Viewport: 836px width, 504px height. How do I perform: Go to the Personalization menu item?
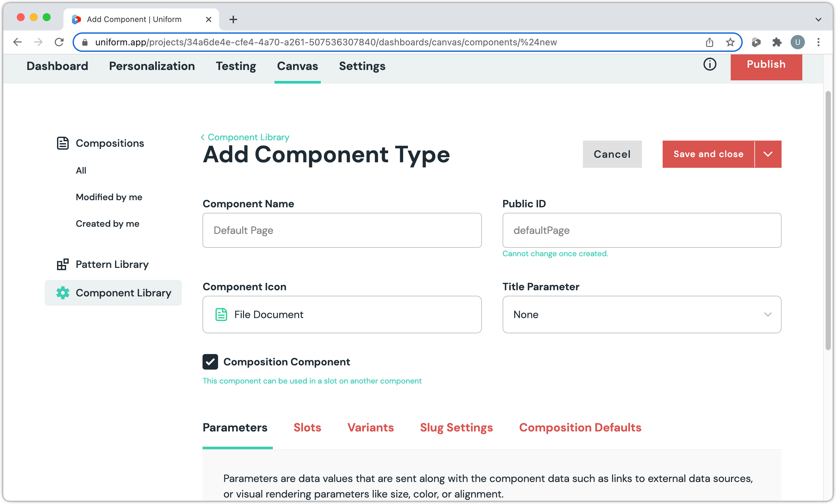(152, 66)
